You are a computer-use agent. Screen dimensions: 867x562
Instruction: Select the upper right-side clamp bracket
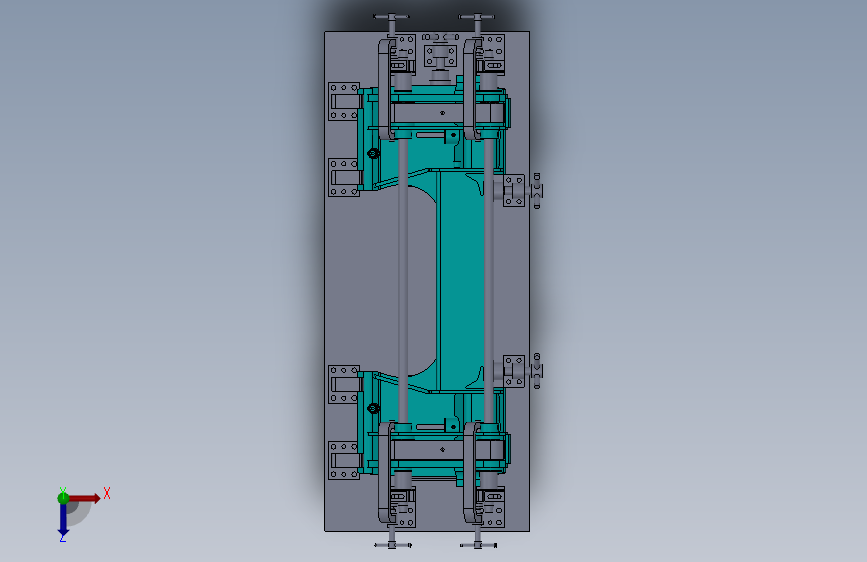pyautogui.click(x=514, y=191)
